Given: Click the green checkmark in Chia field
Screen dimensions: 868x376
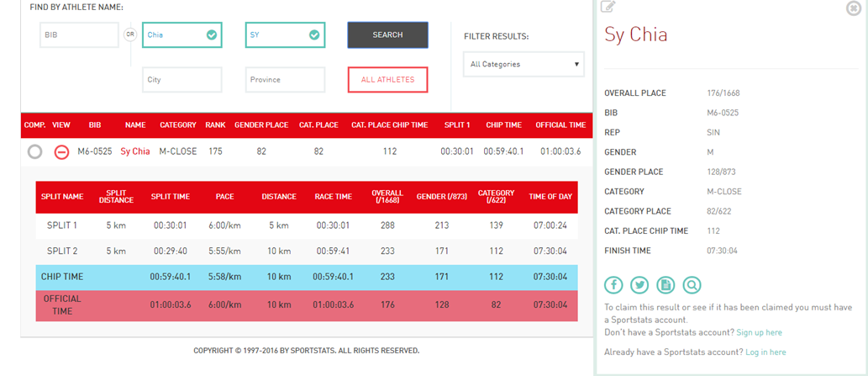Looking at the screenshot, I should (212, 34).
